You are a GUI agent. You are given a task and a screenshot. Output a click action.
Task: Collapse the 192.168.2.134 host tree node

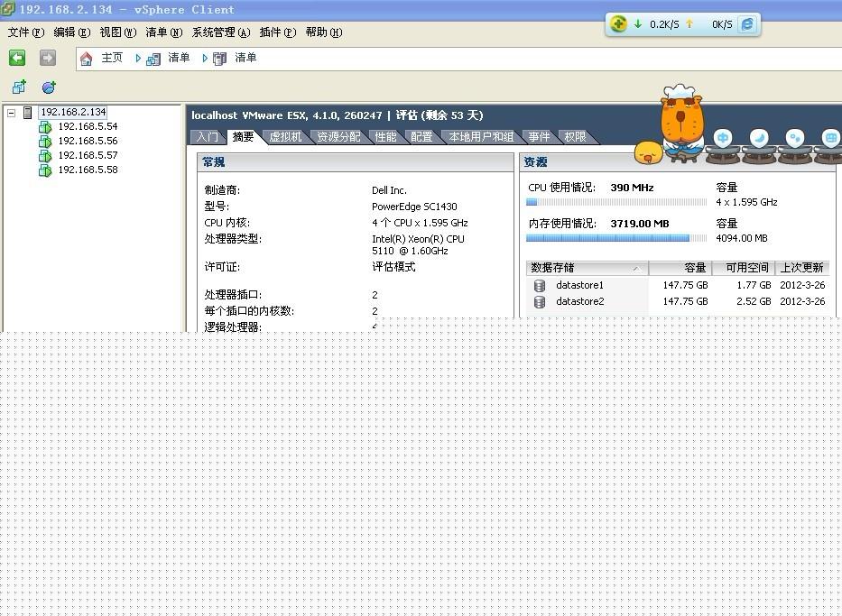click(11, 113)
